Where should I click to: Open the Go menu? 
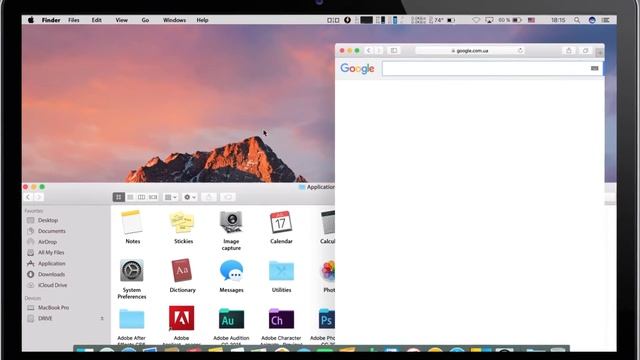[x=145, y=20]
